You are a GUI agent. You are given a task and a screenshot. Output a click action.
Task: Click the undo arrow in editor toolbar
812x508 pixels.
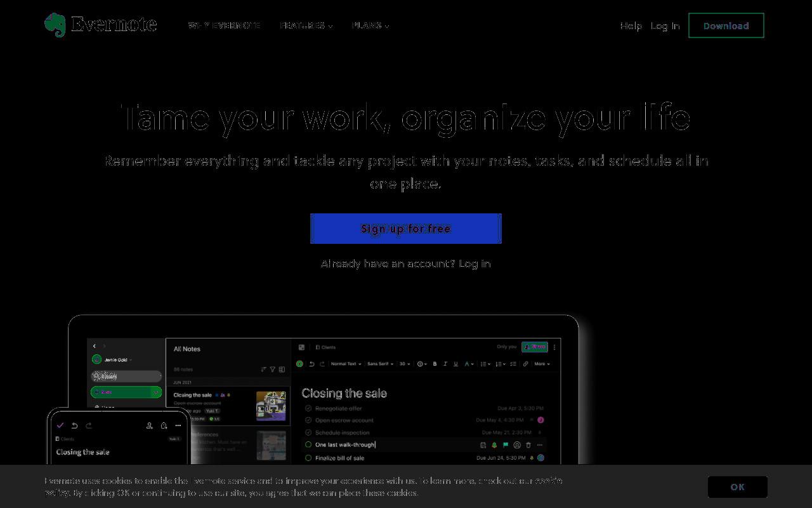click(311, 364)
